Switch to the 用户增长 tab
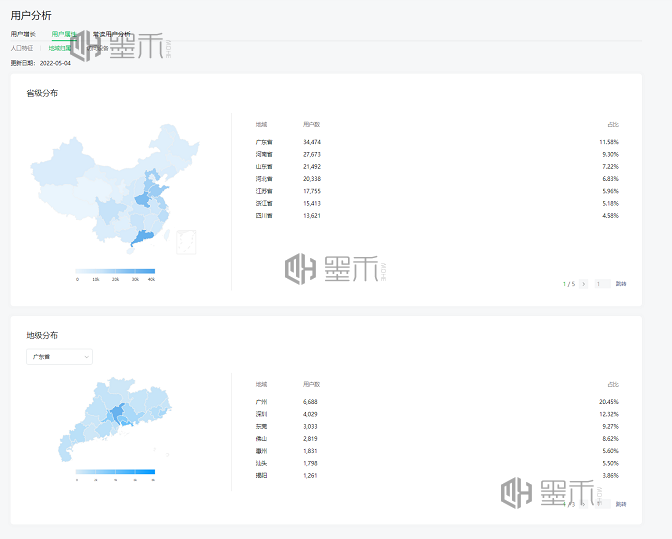Screen dimensions: 672x539 coord(23,34)
